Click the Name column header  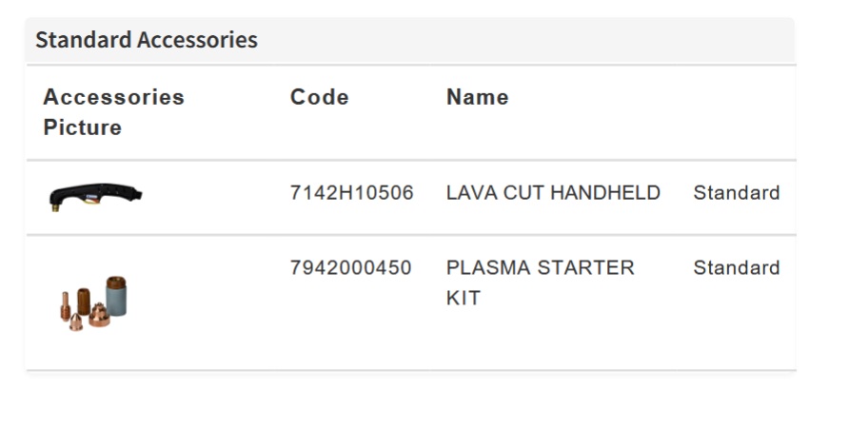[x=477, y=97]
